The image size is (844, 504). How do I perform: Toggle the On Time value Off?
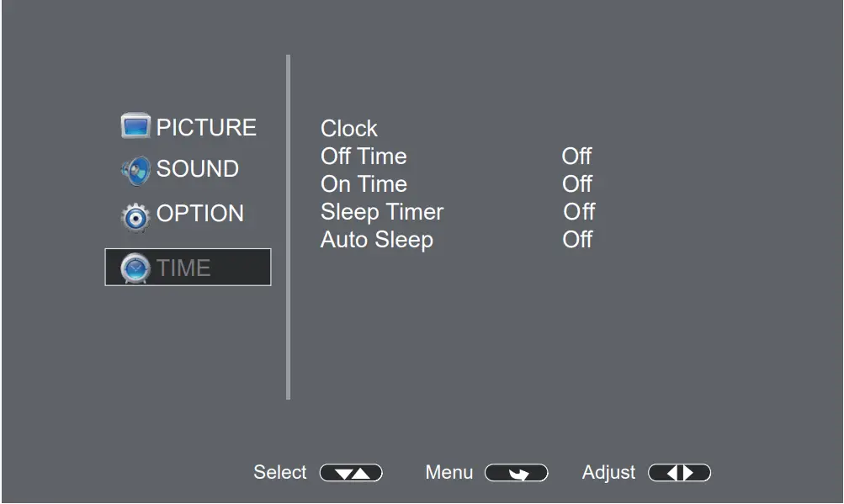click(577, 184)
